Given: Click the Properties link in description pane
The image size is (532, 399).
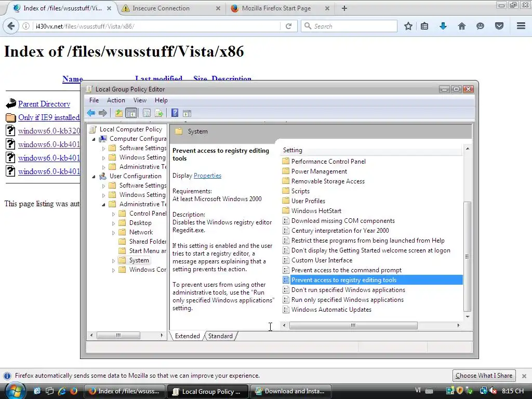Looking at the screenshot, I should click(x=207, y=176).
